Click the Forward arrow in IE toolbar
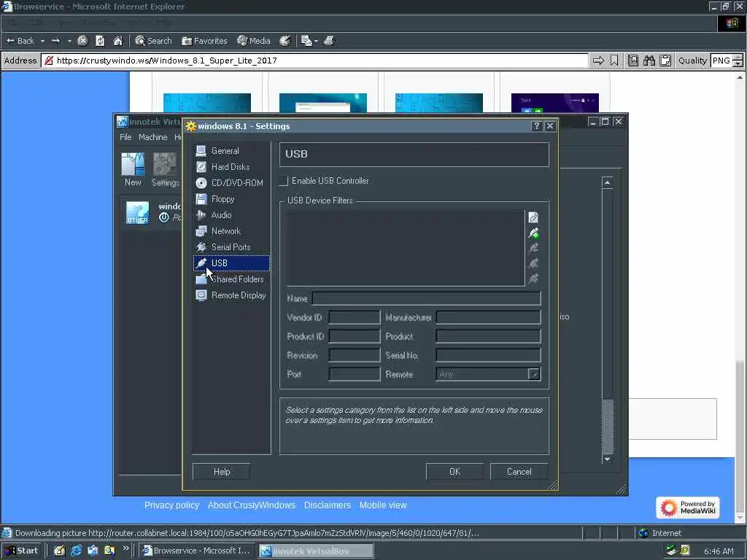Image resolution: width=747 pixels, height=560 pixels. (x=56, y=41)
